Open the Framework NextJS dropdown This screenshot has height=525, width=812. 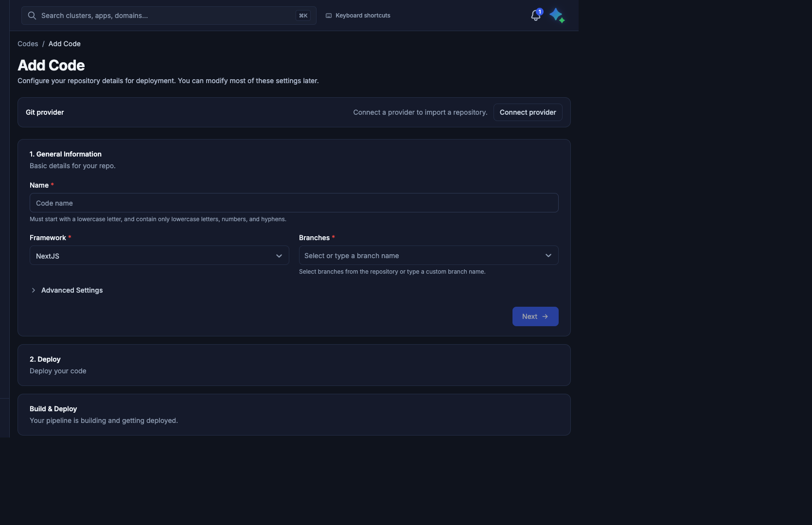coord(159,255)
